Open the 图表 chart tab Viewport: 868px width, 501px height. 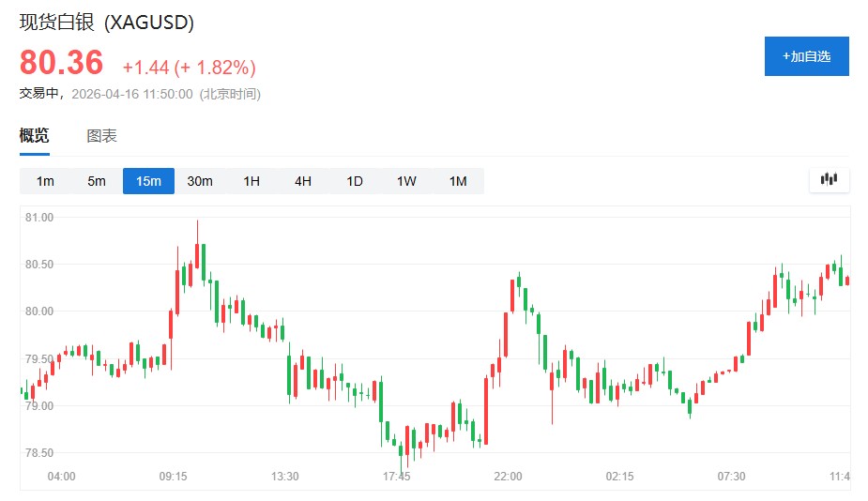(101, 136)
